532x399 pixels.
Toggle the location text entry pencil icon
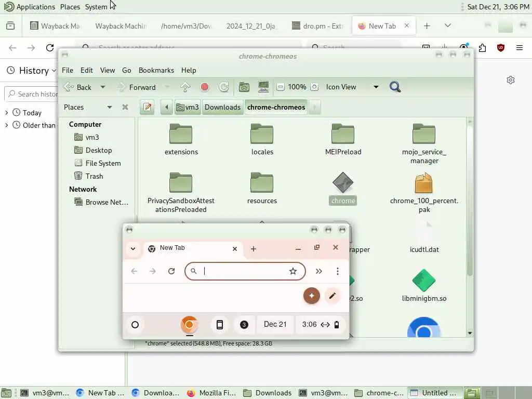(x=147, y=107)
